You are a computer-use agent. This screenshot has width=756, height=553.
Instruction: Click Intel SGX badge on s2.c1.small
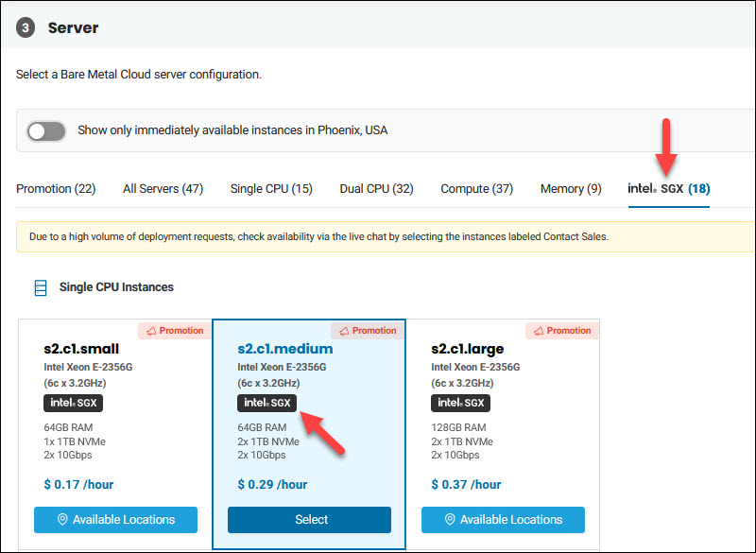click(74, 403)
